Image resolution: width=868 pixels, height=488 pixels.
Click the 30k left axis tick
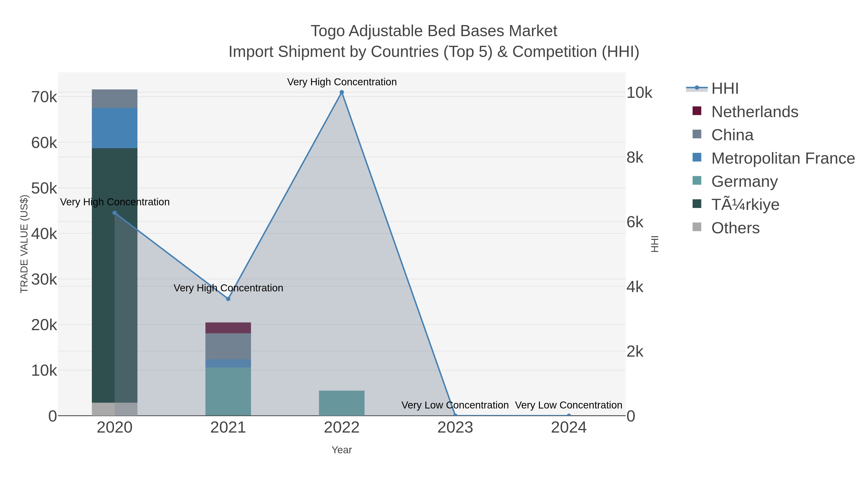pos(44,279)
